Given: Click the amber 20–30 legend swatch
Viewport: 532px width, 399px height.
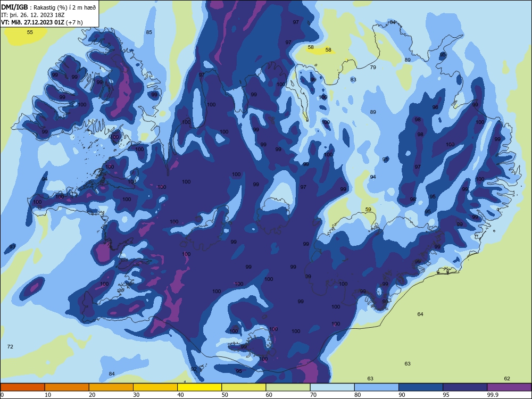Looking at the screenshot, I should pyautogui.click(x=111, y=387).
